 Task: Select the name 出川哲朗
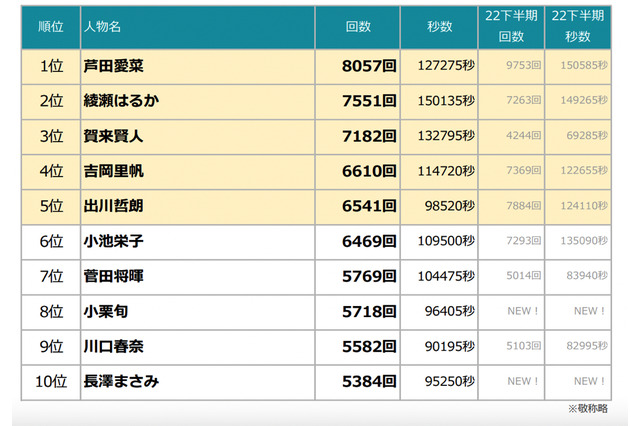(113, 206)
